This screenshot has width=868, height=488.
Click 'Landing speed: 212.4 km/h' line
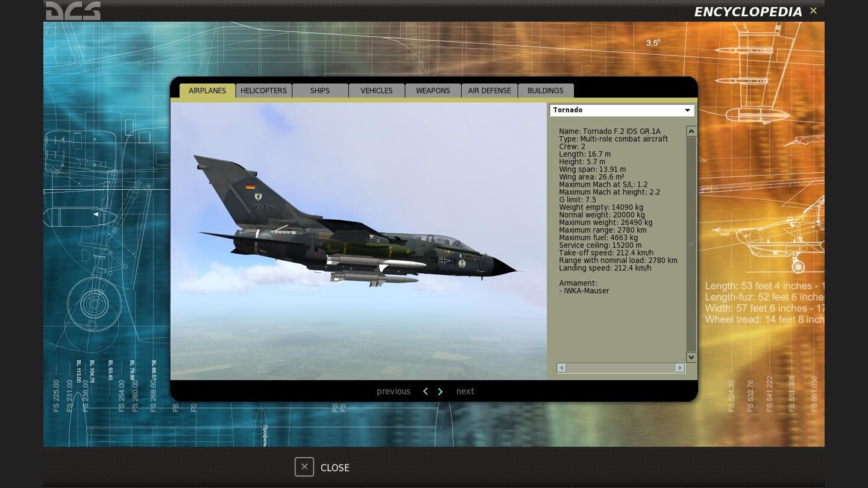pyautogui.click(x=605, y=268)
